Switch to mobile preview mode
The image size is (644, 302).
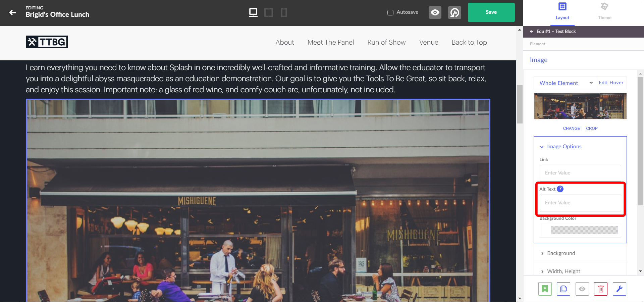[x=284, y=13]
